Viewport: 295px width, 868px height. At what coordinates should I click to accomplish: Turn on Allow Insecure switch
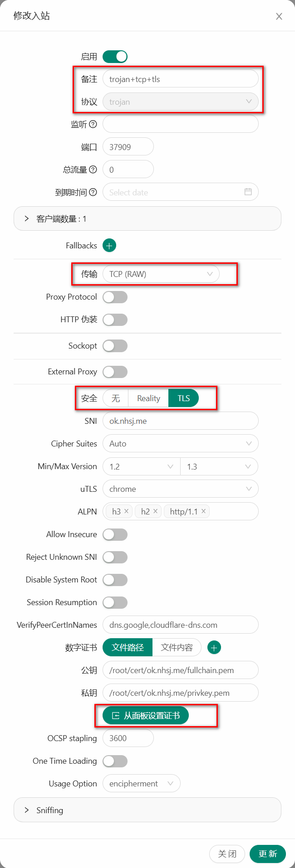(115, 534)
